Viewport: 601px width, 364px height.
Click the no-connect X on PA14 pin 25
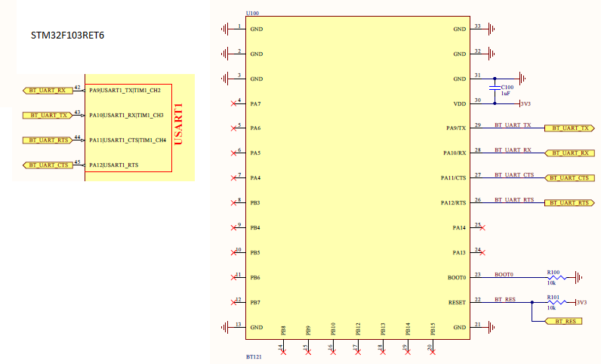[482, 228]
